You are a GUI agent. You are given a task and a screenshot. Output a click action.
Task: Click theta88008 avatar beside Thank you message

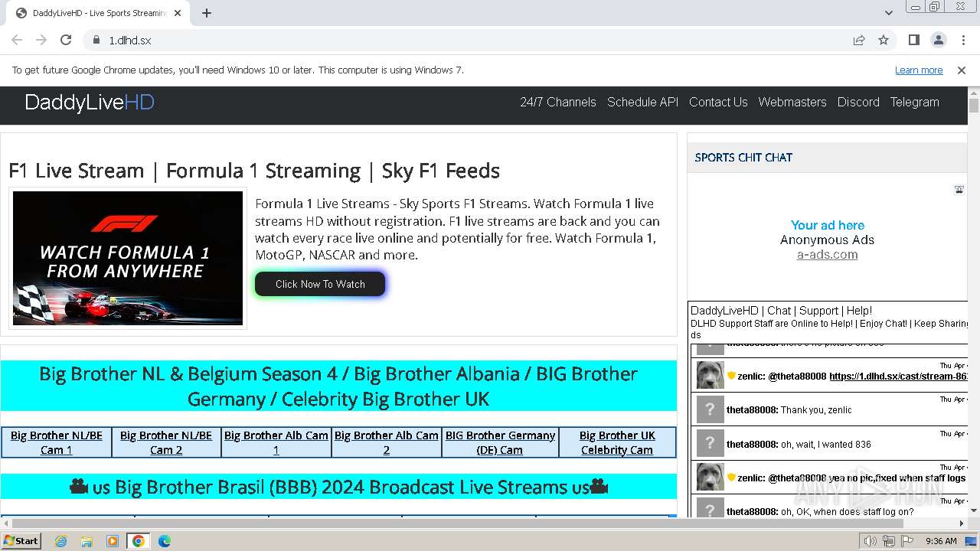[710, 409]
